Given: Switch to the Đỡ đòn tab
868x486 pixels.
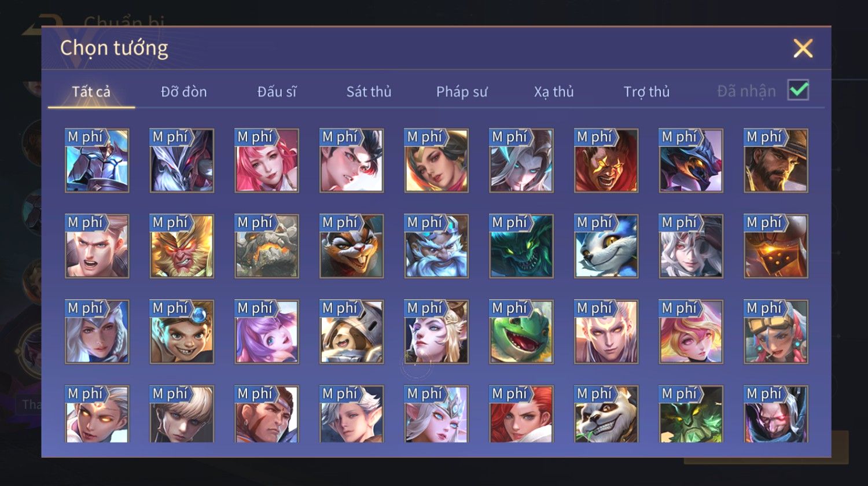Looking at the screenshot, I should tap(184, 91).
